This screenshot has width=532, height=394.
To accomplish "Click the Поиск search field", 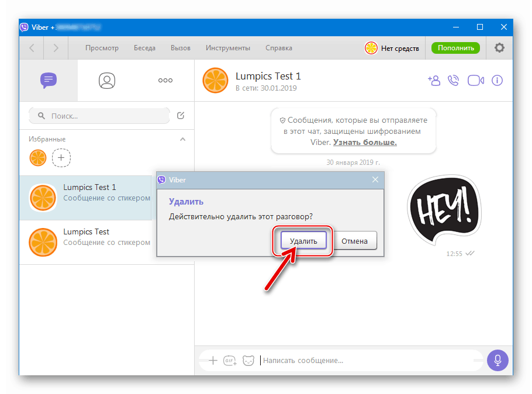I will (x=99, y=116).
